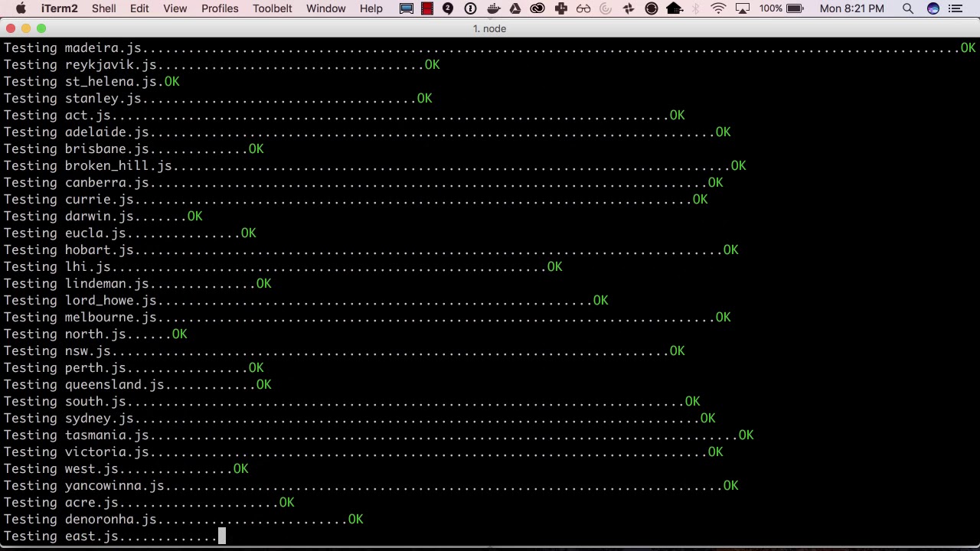Image resolution: width=980 pixels, height=551 pixels.
Task: Open the Edit menu
Action: coord(139,8)
